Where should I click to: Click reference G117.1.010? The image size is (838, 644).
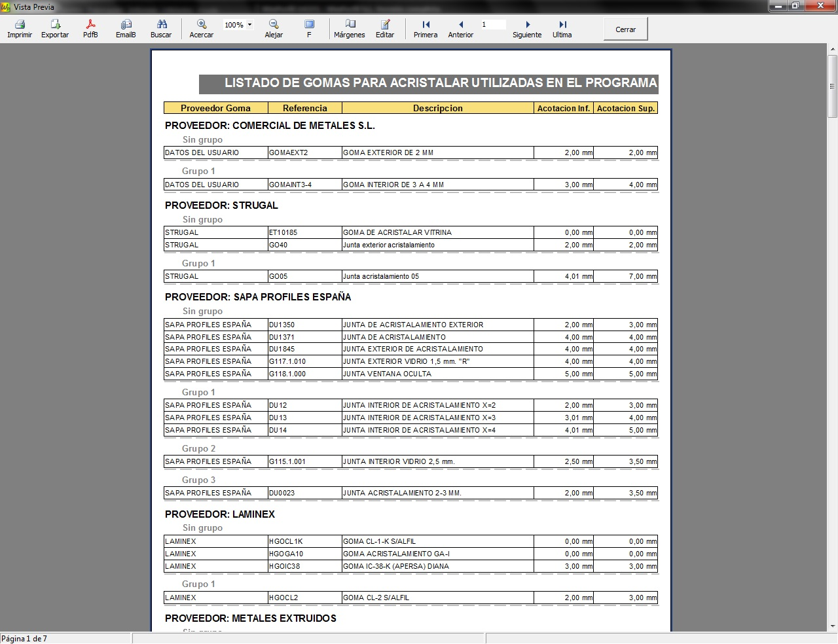click(x=287, y=361)
